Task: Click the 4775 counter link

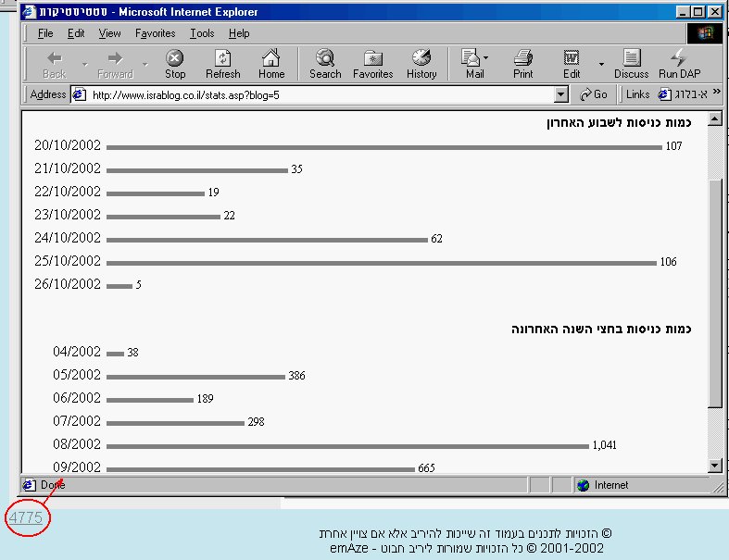Action: coord(25,518)
